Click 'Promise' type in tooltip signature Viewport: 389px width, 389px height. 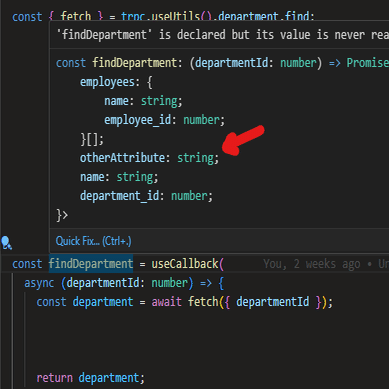[367, 63]
